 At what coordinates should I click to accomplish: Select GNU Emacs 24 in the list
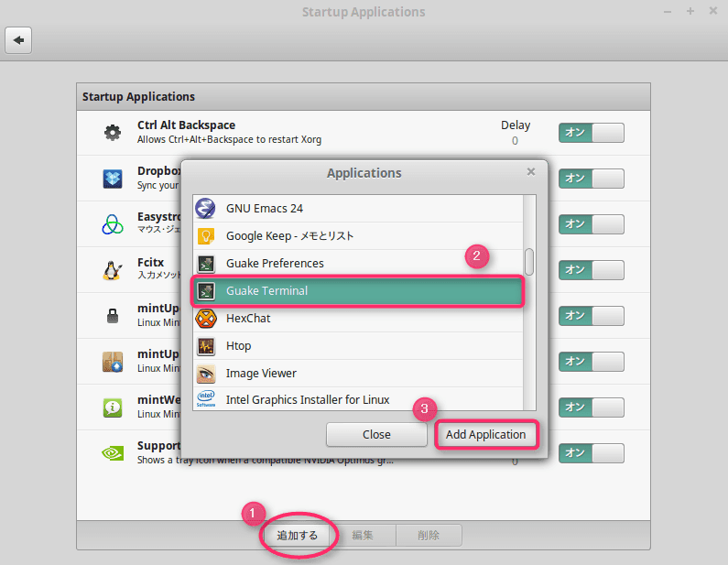(358, 209)
